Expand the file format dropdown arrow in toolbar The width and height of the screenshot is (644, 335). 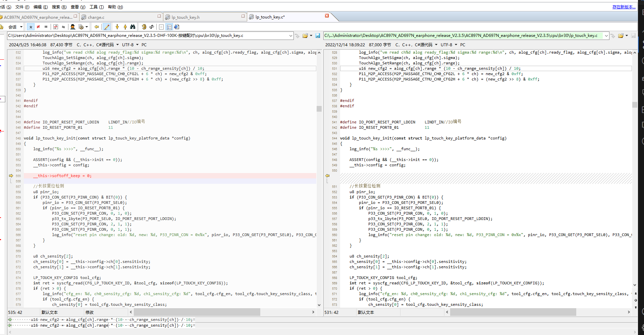point(87,27)
